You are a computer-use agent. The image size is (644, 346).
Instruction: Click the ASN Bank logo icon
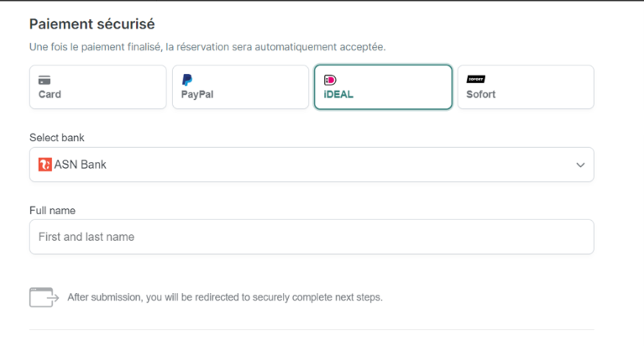pos(45,165)
